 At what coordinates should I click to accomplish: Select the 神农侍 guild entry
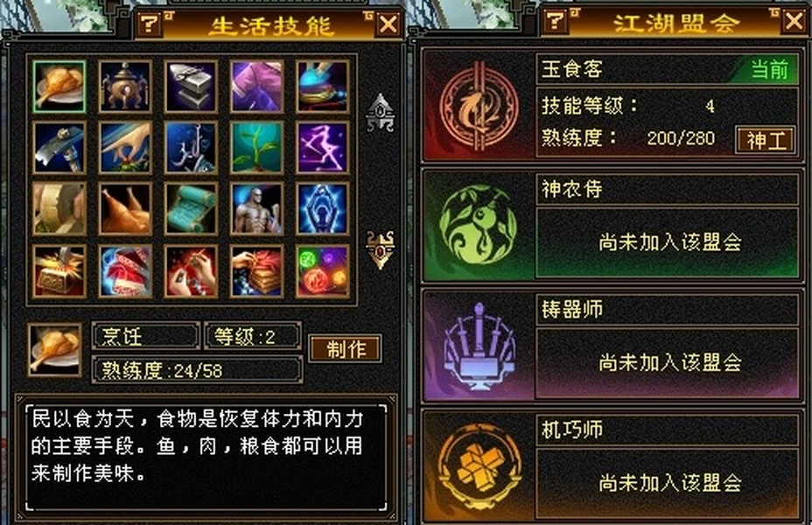pos(612,225)
